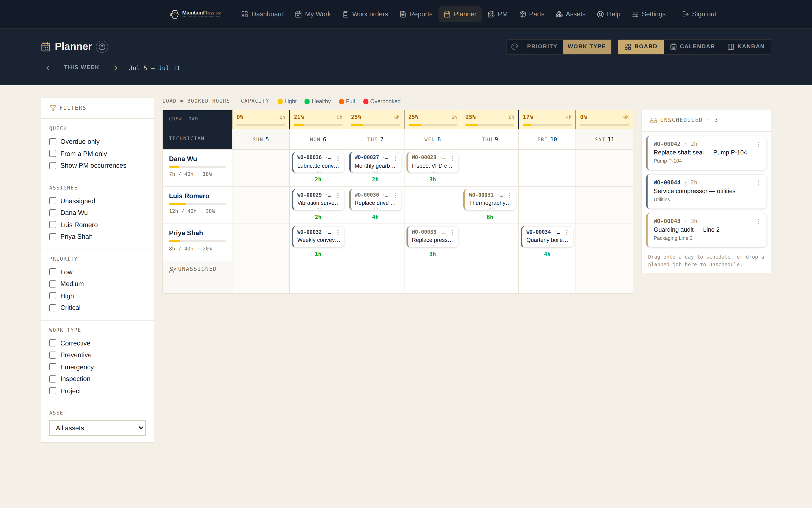Check the Preventive work type filter
Screen dimensions: 812x508
coord(53,355)
